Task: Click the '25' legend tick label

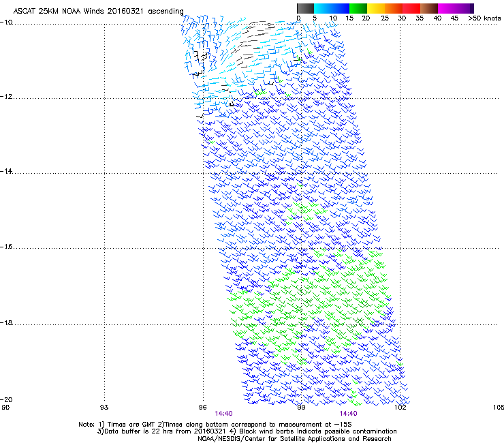Action: (x=385, y=18)
